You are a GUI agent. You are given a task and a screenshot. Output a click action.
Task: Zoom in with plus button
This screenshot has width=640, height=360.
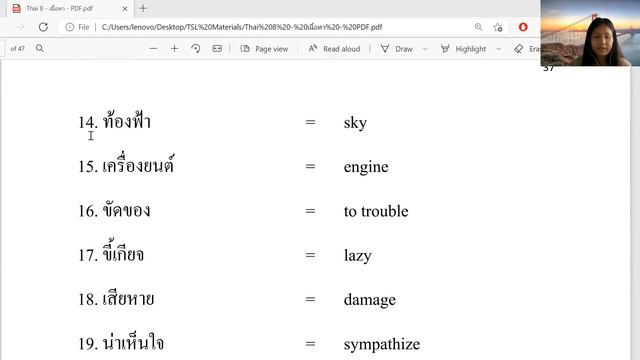[x=174, y=49]
